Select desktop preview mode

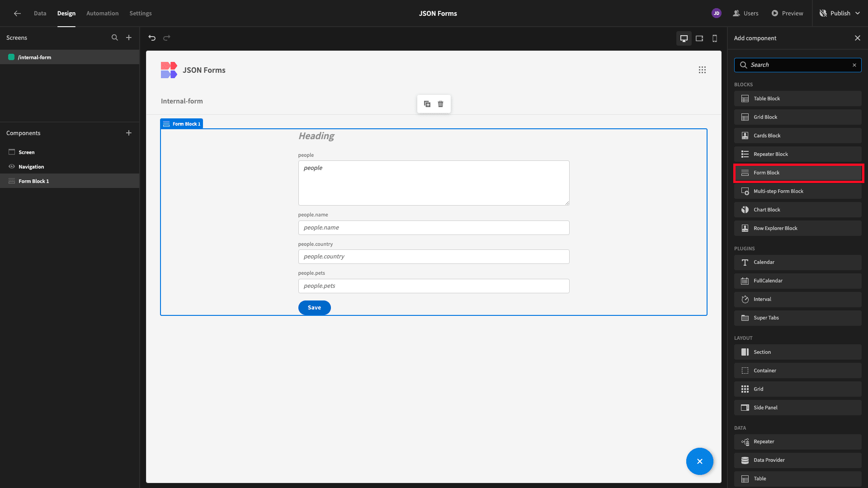pyautogui.click(x=684, y=38)
